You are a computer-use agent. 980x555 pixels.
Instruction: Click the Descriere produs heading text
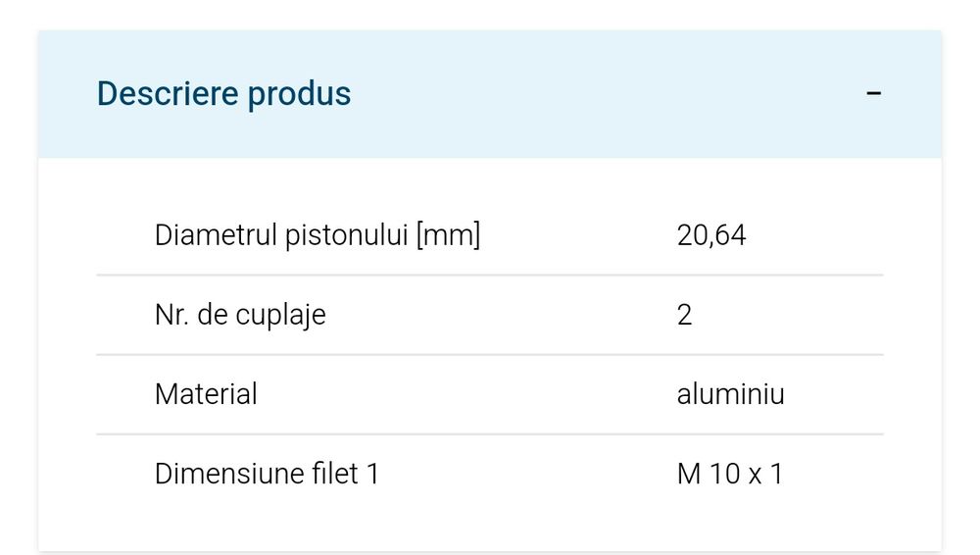[223, 94]
